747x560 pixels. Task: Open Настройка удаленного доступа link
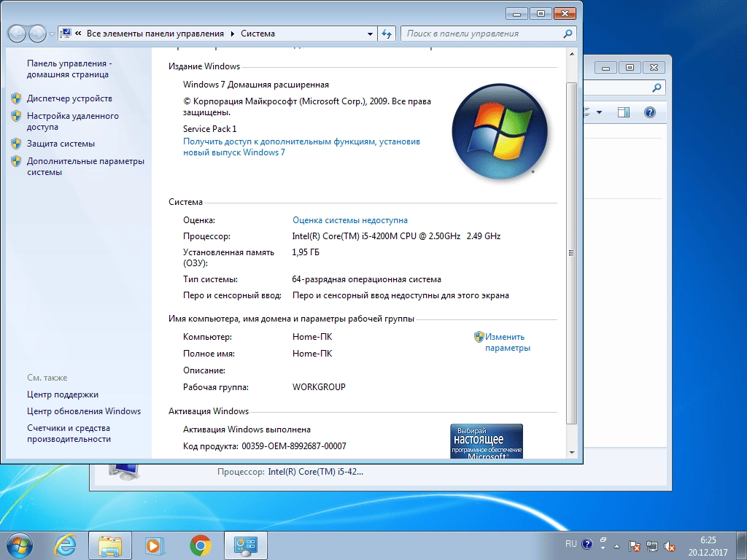tap(73, 122)
